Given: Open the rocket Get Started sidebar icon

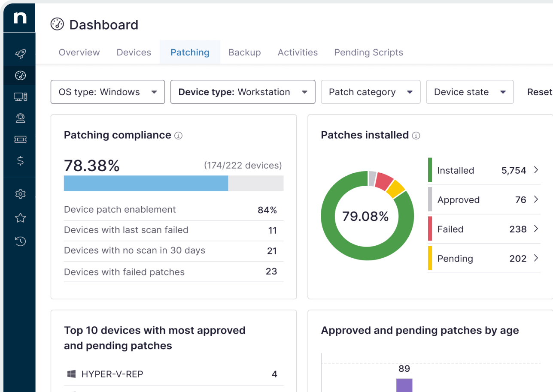Looking at the screenshot, I should 20,54.
